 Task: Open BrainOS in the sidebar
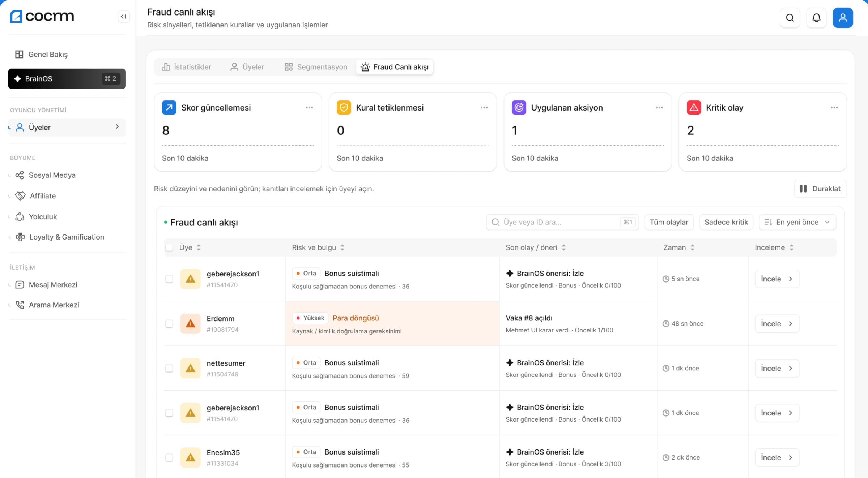click(x=67, y=79)
